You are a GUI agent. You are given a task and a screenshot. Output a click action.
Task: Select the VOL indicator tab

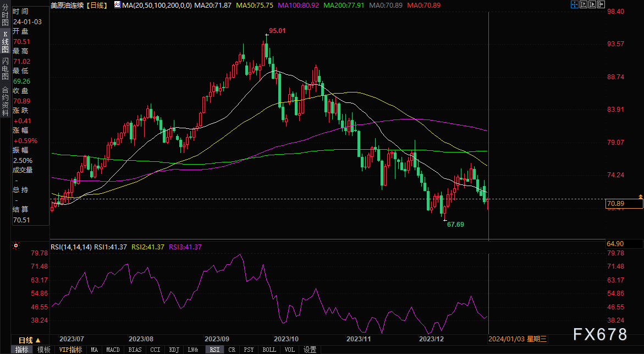(x=290, y=350)
